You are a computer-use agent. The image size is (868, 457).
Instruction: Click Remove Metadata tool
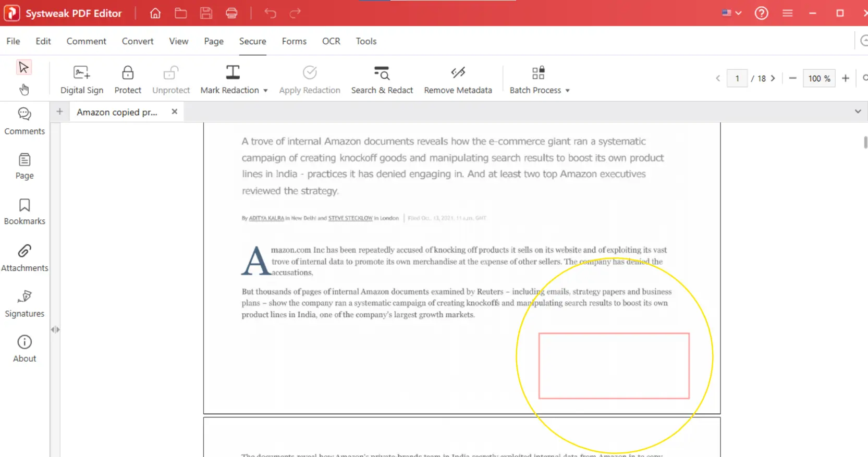click(x=458, y=80)
